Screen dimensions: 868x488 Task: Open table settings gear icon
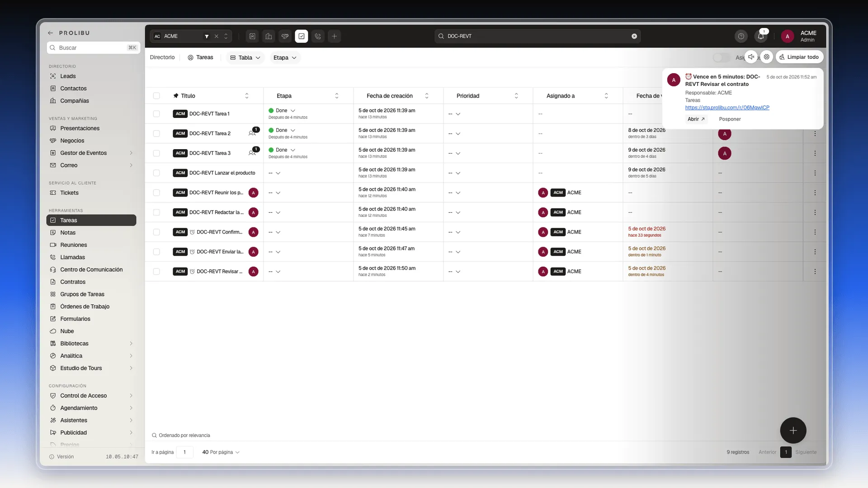pyautogui.click(x=767, y=57)
